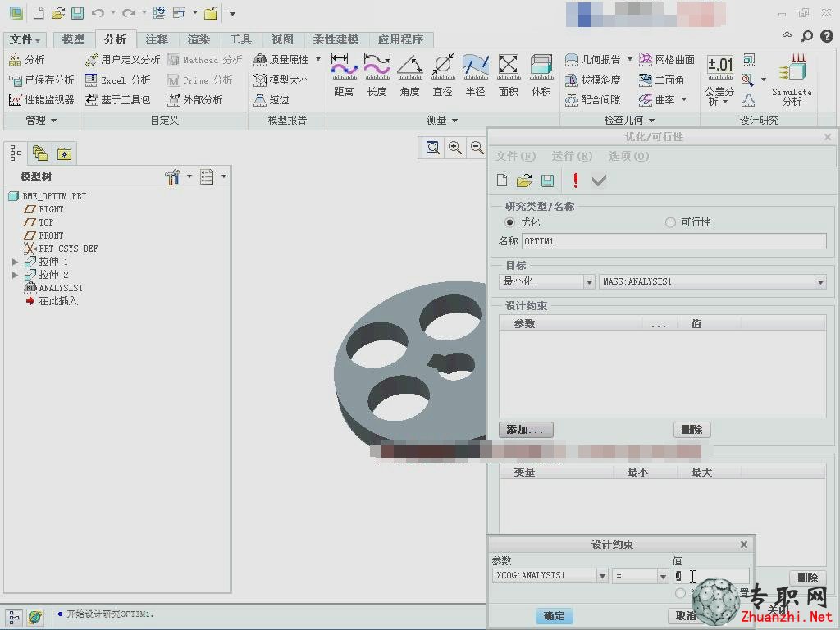Expand the 拉伸 1 feature node
The image size is (840, 630).
[15, 262]
